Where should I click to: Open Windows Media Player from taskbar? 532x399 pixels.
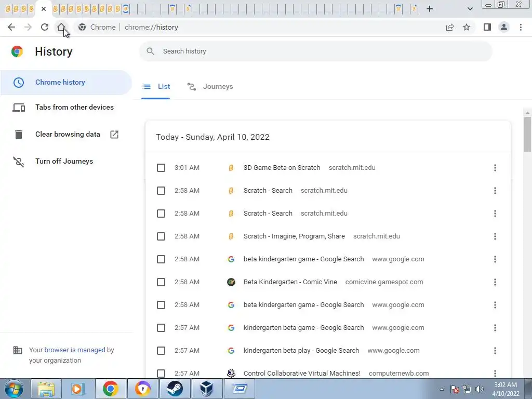tap(78, 389)
